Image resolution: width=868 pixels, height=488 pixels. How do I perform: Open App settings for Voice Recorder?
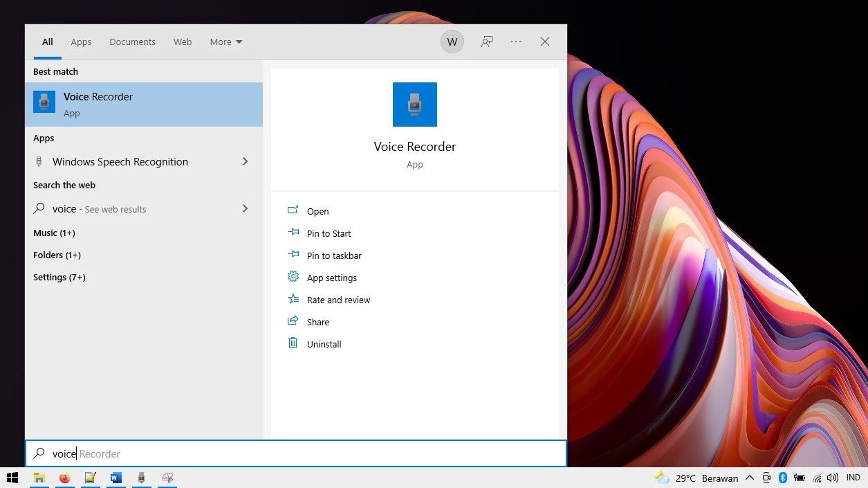[331, 278]
